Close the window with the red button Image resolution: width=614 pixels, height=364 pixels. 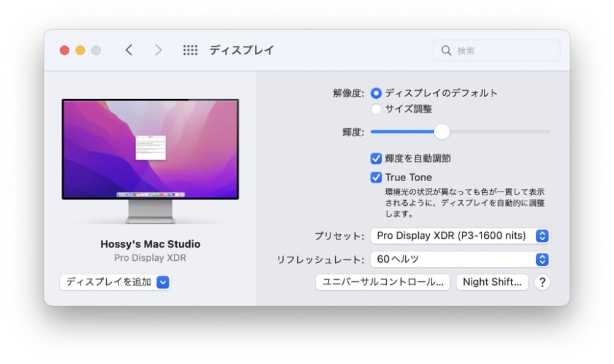pyautogui.click(x=64, y=50)
